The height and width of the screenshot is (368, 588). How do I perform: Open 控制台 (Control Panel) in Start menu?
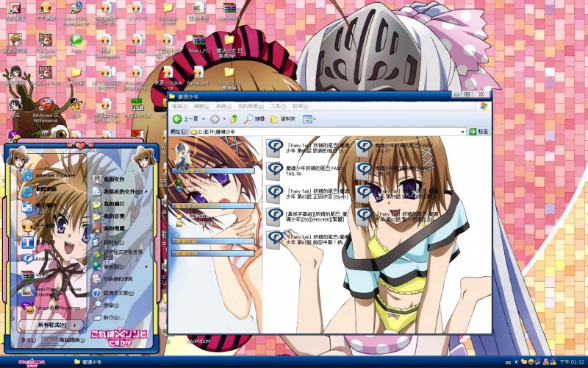(109, 242)
